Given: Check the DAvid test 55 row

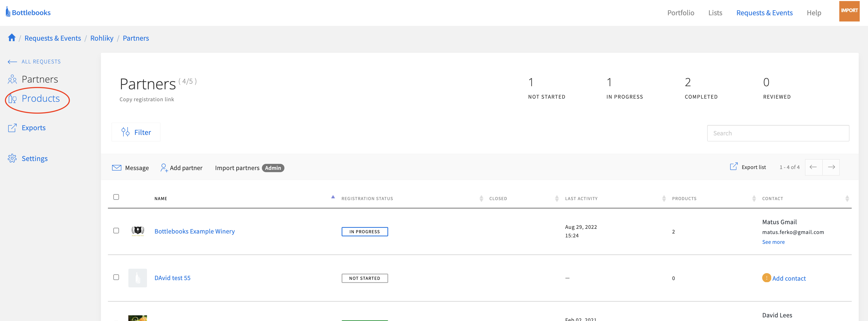Looking at the screenshot, I should tap(116, 277).
